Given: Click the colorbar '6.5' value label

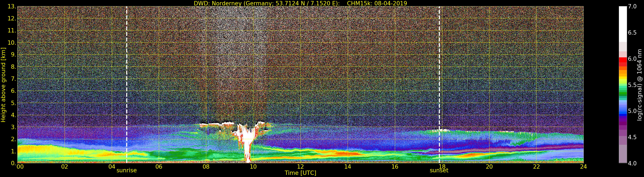Looking at the screenshot, I should coord(632,33).
